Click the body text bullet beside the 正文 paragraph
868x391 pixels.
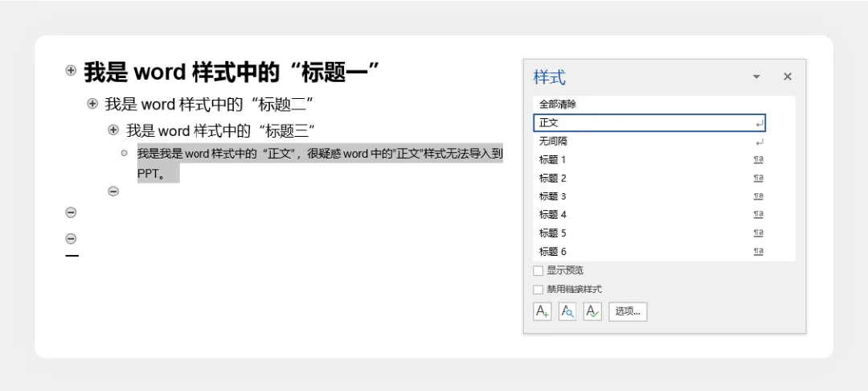[x=125, y=153]
